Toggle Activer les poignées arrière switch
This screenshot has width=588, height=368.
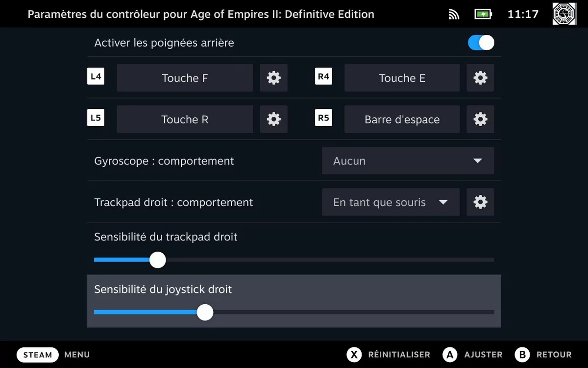point(481,43)
